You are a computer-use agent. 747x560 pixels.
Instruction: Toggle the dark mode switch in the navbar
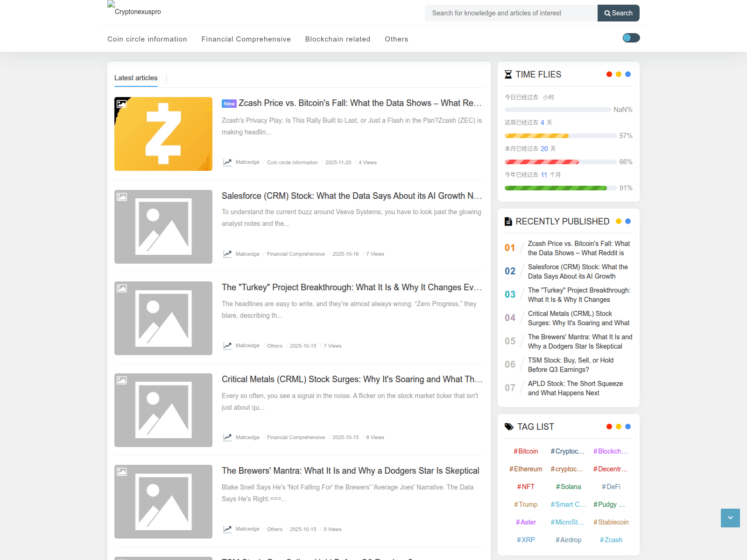pos(631,38)
